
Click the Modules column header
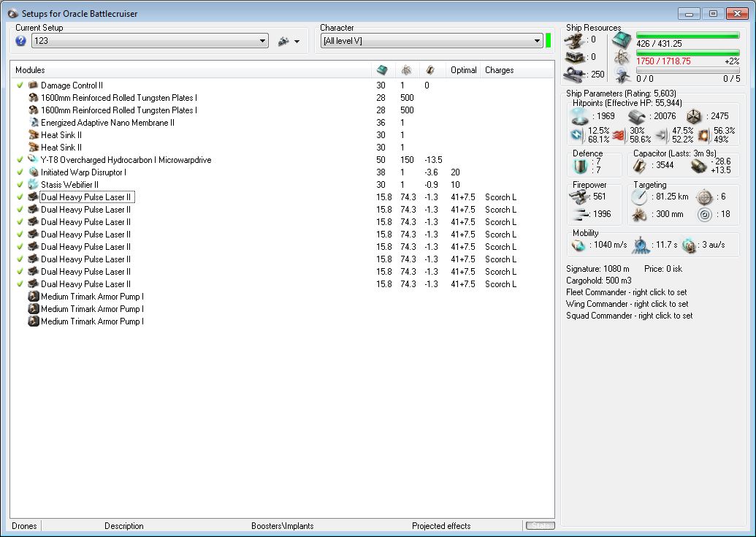pos(30,70)
